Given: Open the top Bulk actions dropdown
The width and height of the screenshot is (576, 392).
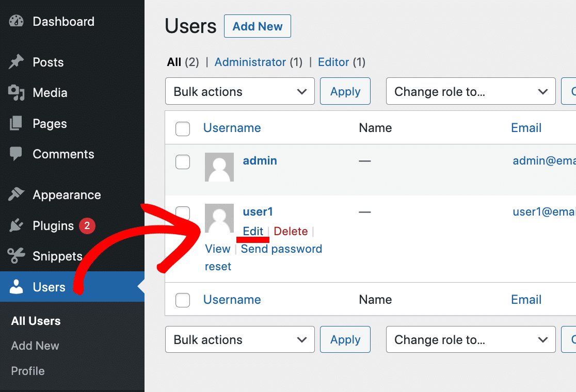Looking at the screenshot, I should click(239, 91).
